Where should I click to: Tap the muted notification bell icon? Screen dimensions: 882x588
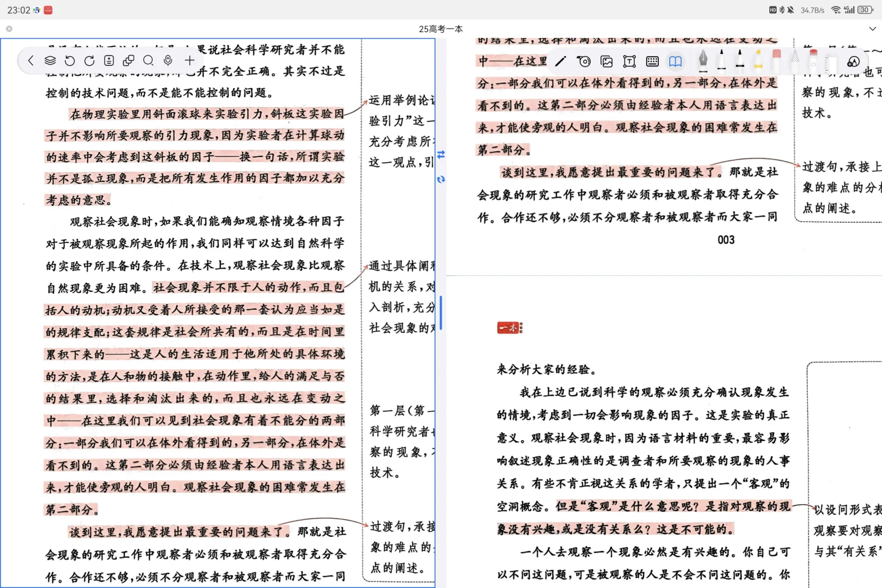point(791,10)
